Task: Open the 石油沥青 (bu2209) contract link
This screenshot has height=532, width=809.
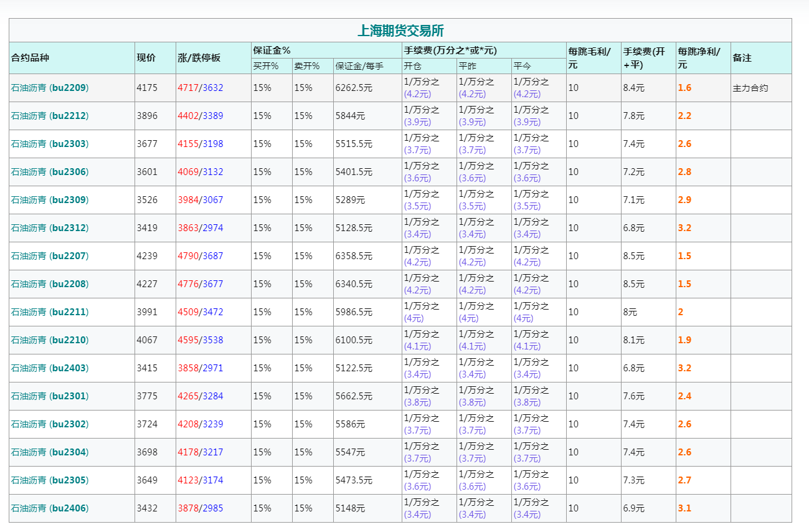Action: pos(50,88)
